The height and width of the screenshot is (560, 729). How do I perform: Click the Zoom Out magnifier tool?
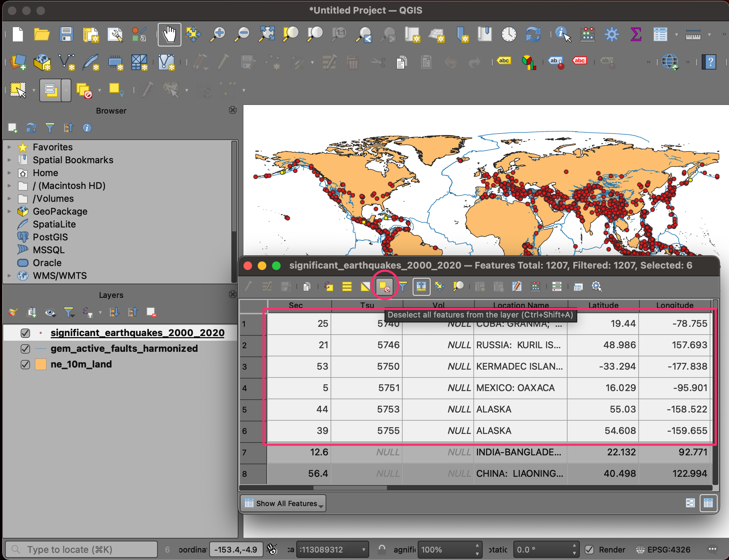[x=242, y=35]
